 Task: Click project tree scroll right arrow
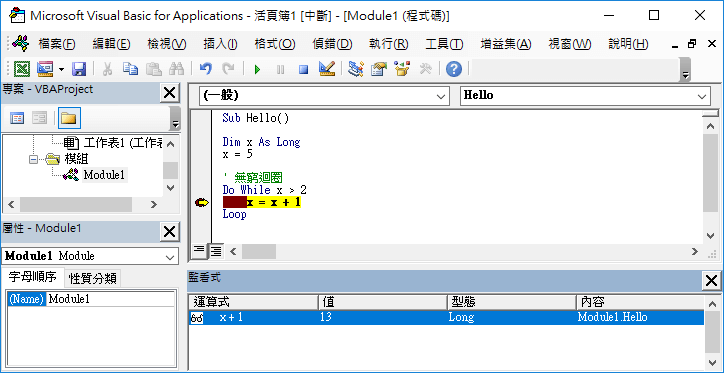[x=154, y=204]
